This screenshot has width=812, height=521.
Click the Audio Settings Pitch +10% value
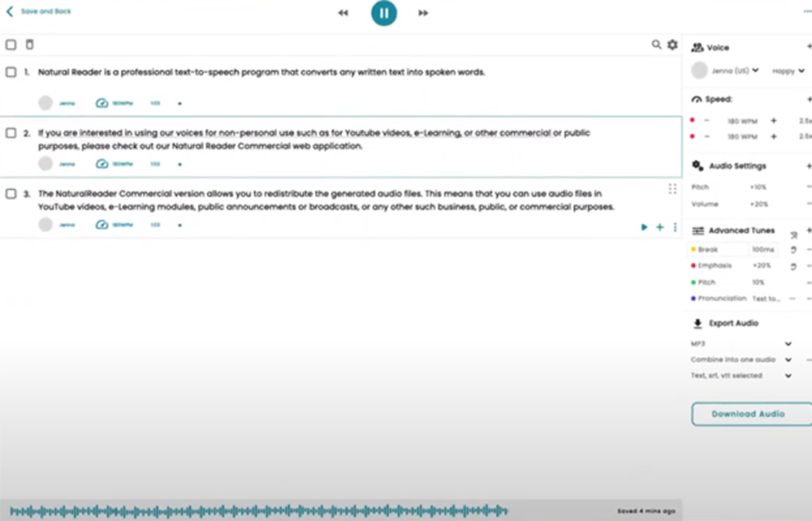click(x=758, y=187)
